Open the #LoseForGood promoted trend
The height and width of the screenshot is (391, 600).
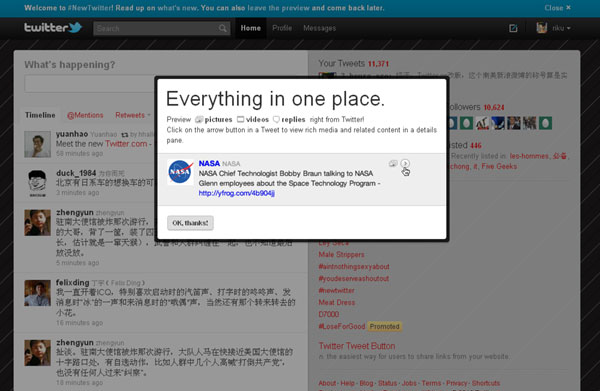point(342,326)
